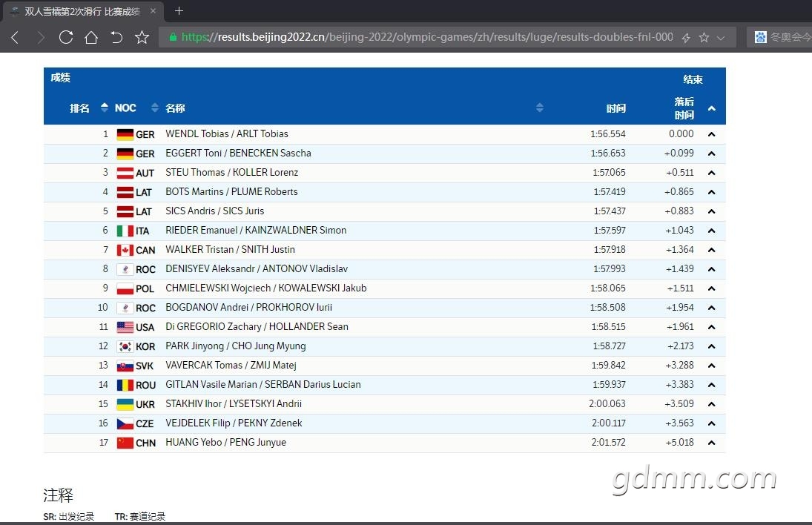
Task: Go to browser home page icon
Action: click(91, 37)
